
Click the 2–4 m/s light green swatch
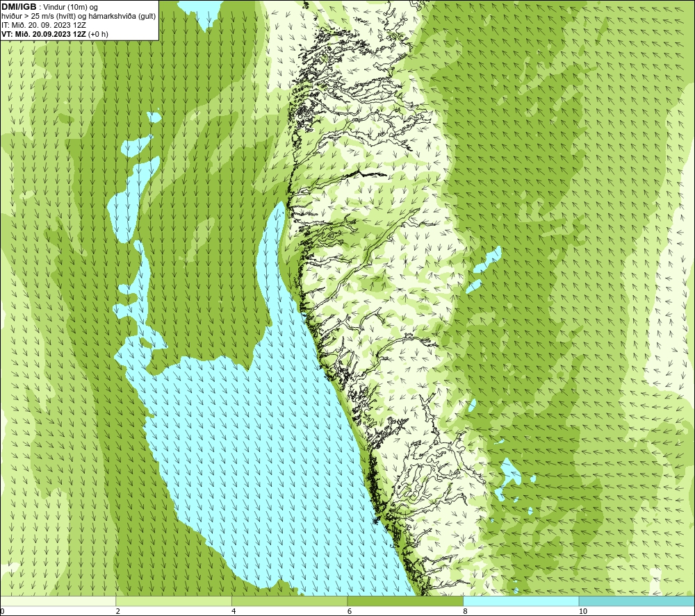174,601
